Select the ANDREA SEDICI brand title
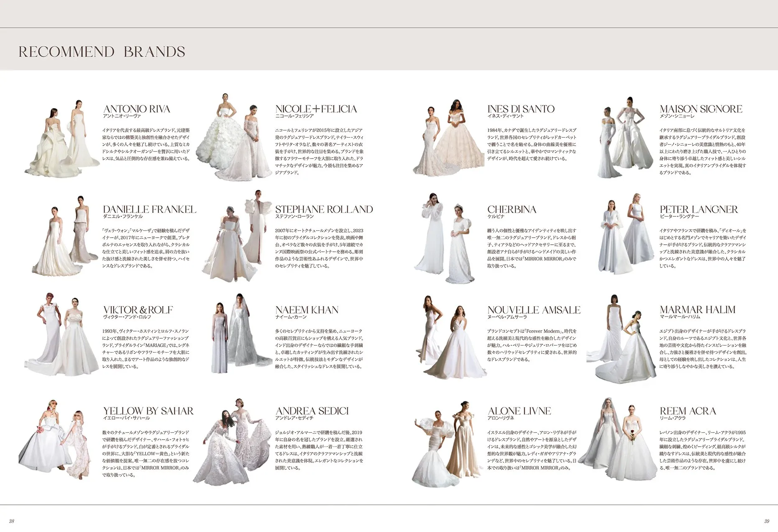778x532 pixels. tap(312, 411)
